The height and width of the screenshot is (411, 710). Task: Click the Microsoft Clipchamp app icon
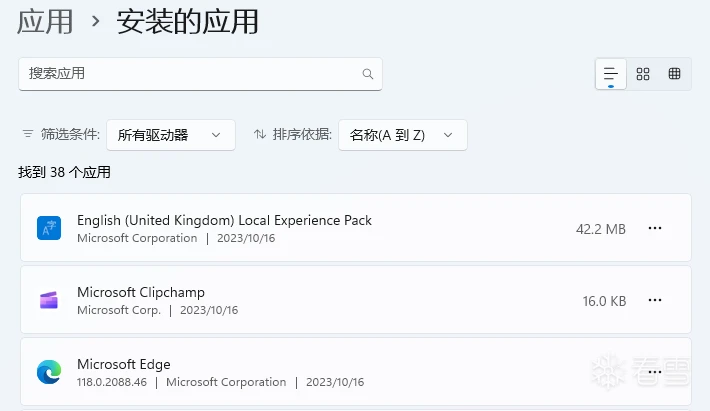49,300
